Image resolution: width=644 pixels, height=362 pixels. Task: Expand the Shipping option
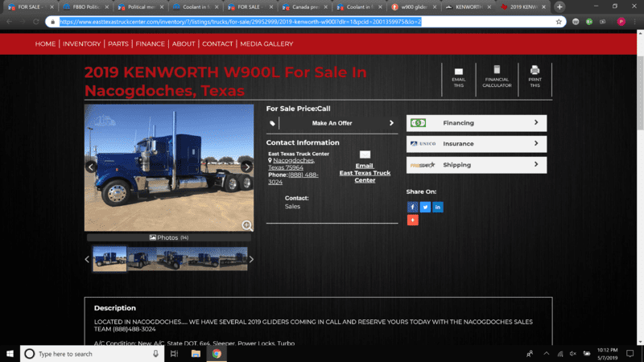[x=477, y=165]
